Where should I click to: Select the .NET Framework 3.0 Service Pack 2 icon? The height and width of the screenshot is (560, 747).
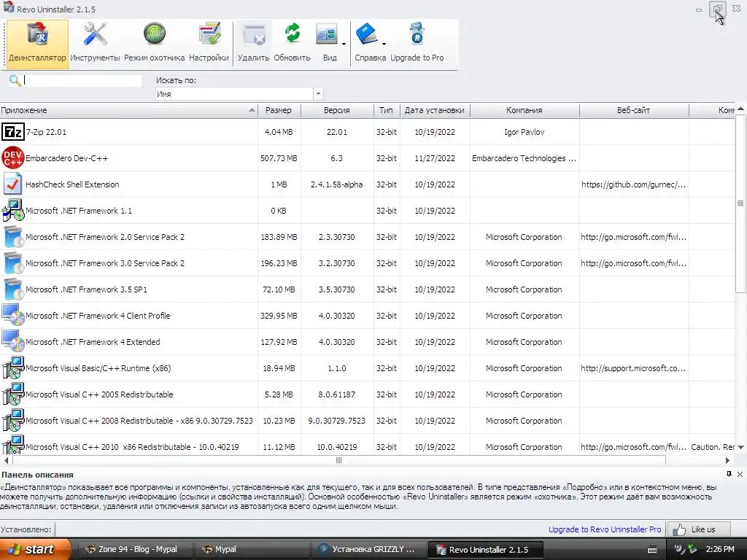tap(13, 262)
